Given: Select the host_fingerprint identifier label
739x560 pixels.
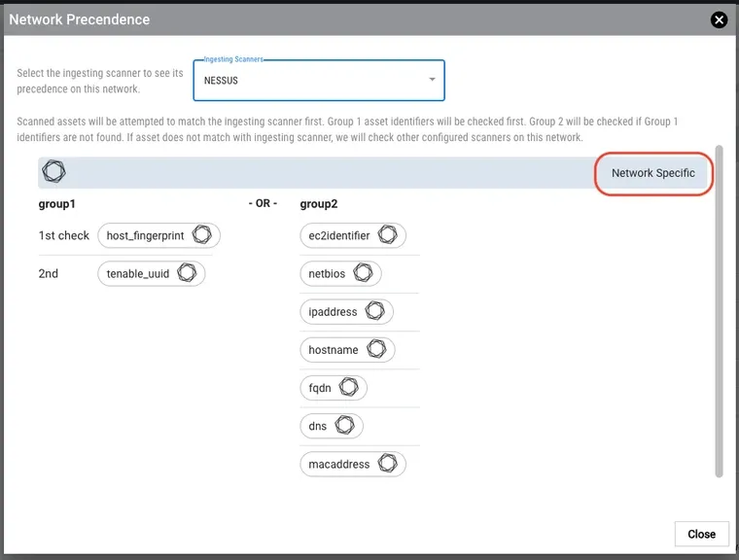Looking at the screenshot, I should tap(145, 235).
